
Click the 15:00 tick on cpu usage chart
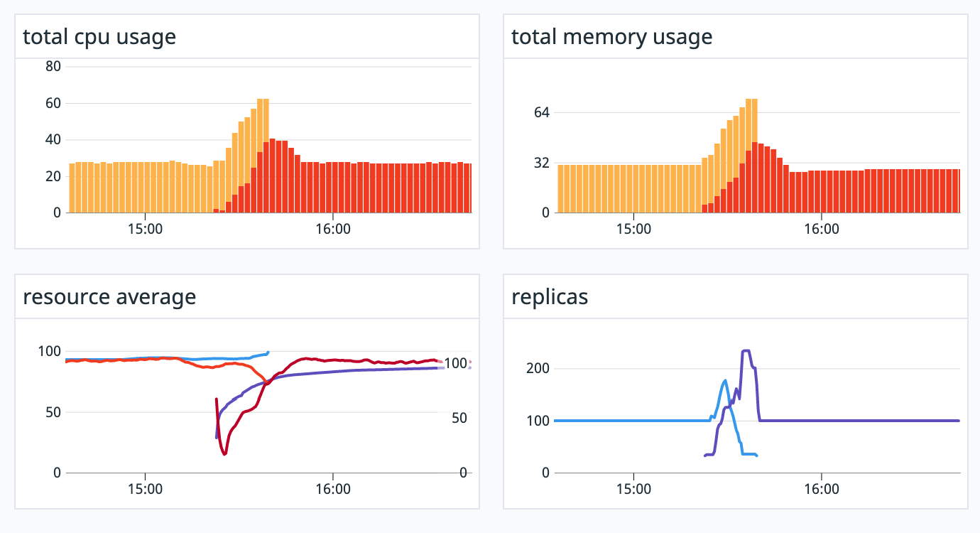pyautogui.click(x=145, y=230)
